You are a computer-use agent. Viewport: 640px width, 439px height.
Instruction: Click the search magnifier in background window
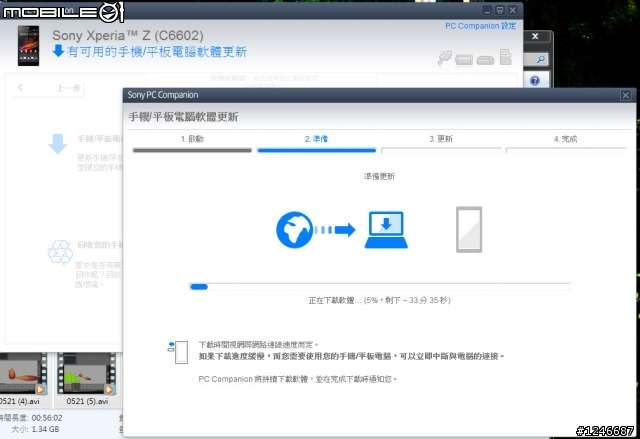click(x=540, y=60)
